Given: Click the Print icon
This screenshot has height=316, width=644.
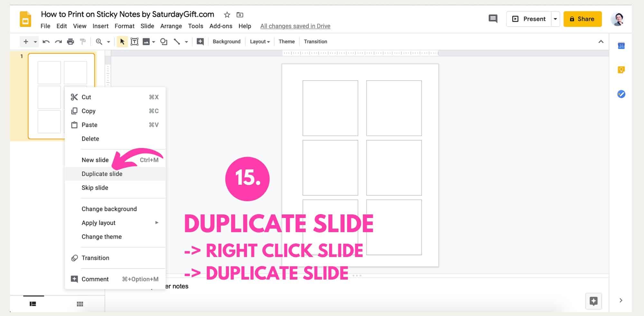Looking at the screenshot, I should pos(71,41).
